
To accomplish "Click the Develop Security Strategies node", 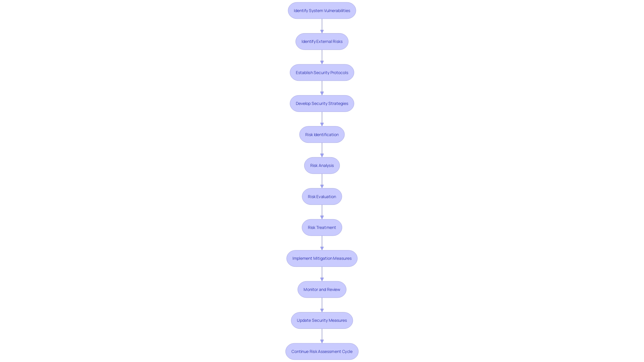I will point(322,103).
